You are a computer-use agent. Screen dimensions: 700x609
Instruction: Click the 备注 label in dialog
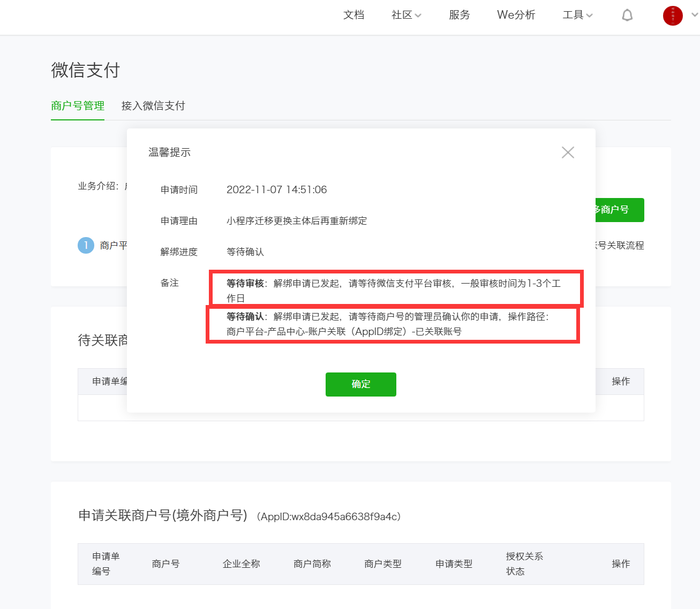(x=170, y=283)
